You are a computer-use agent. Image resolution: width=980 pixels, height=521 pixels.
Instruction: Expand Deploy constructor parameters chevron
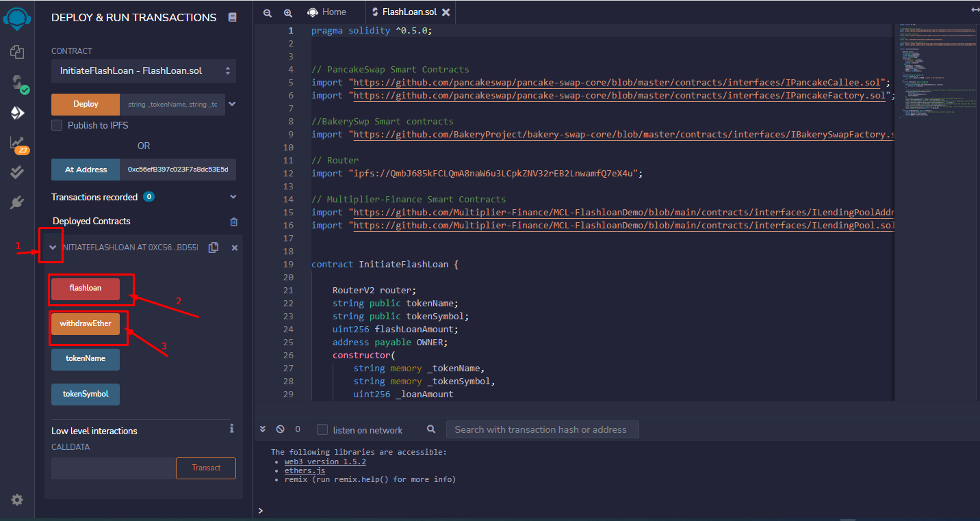point(232,104)
